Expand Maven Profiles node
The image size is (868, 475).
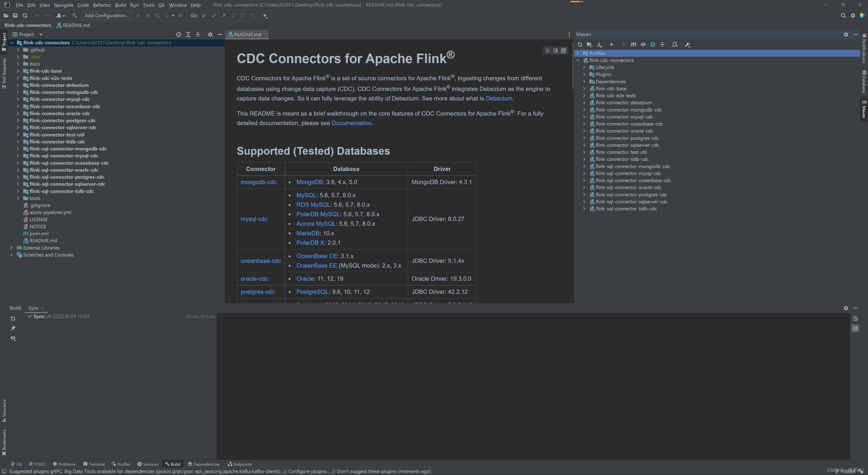pos(578,53)
